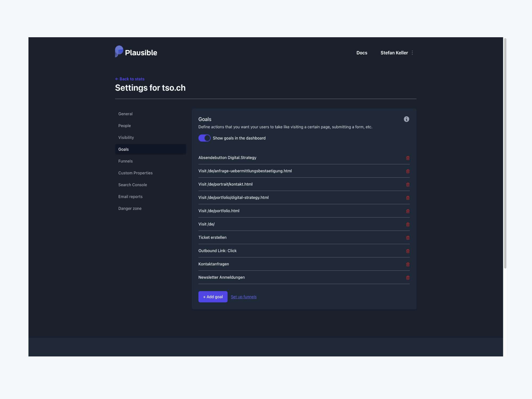Click the page vertical scrollbar
This screenshot has width=532, height=399.
click(505, 153)
